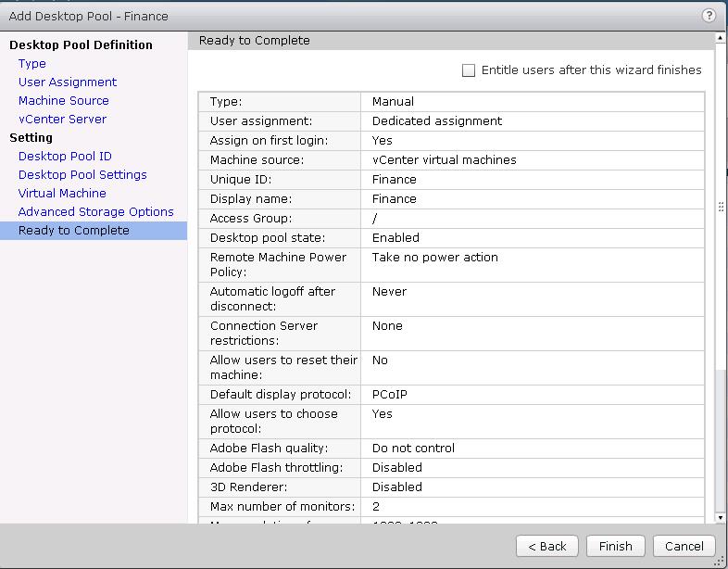Image resolution: width=728 pixels, height=569 pixels.
Task: Jump to Virtual Machine step
Action: tap(62, 194)
